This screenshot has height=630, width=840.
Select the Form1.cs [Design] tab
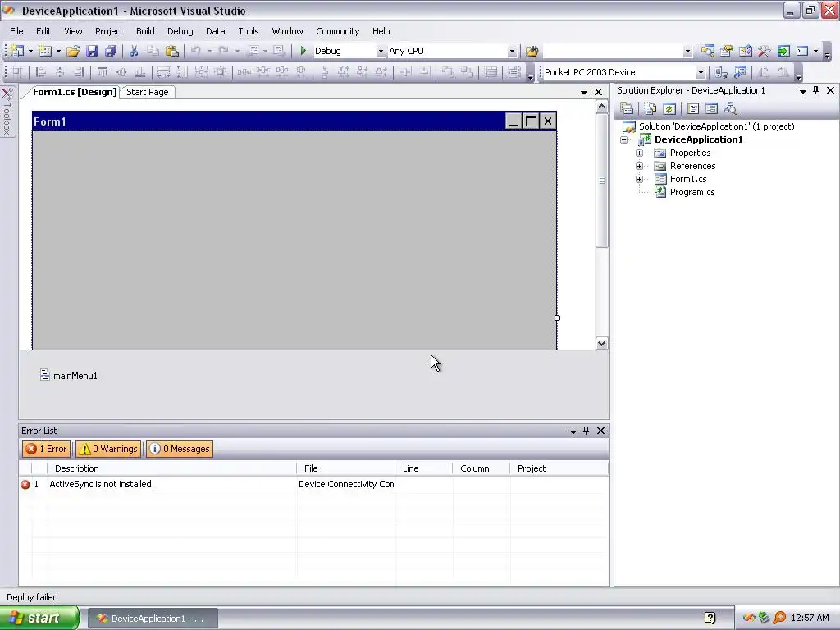point(75,92)
